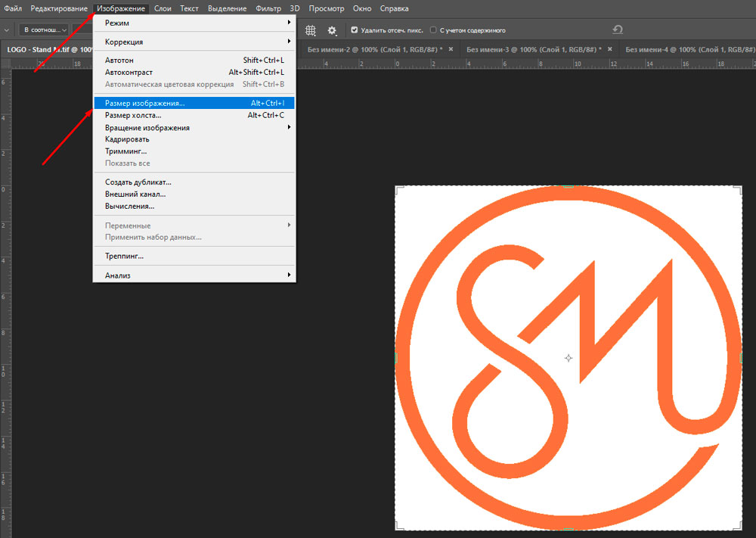This screenshot has width=756, height=538.
Task: Select Тримминг in the menu
Action: 194,151
